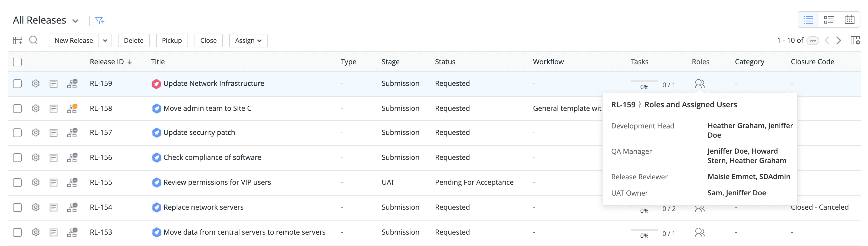Screen dimensions: 868x246
Task: Sort by Release ID column header
Action: point(107,62)
